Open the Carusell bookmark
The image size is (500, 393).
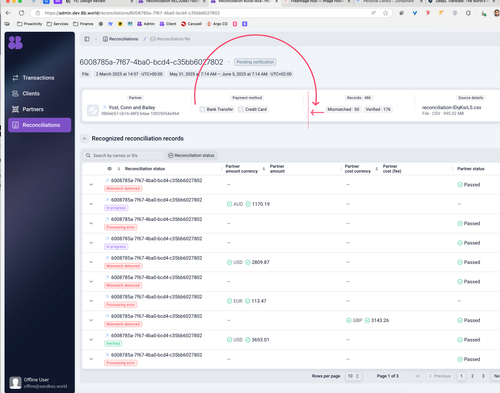[x=191, y=24]
